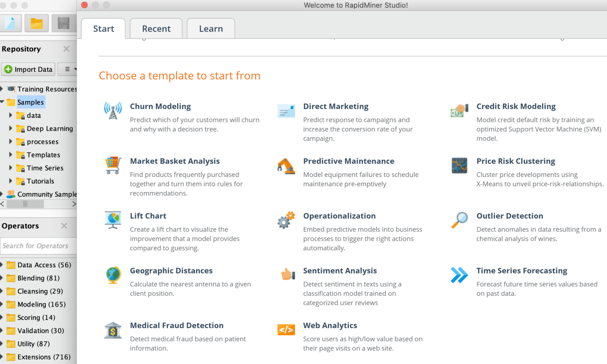Screen dimensions: 607x364
Task: Click the Credit Risk Modeling money icon
Action: click(459, 111)
